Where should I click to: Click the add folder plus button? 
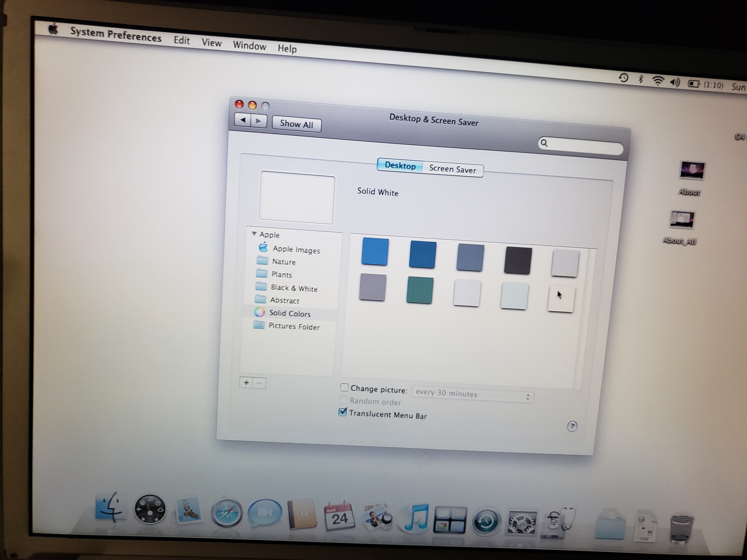tap(246, 382)
